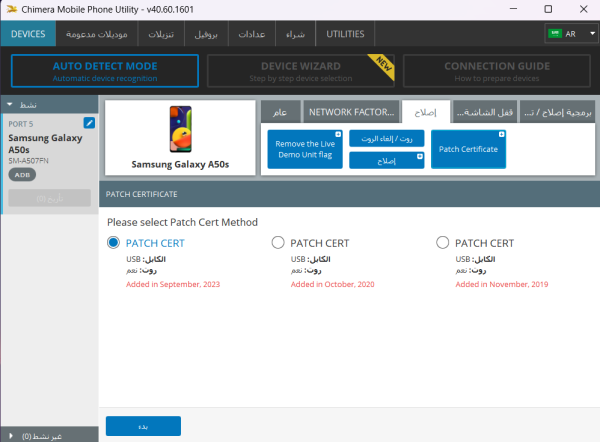This screenshot has height=442, width=600.
Task: Switch to the إصلاح repair tab
Action: click(426, 112)
